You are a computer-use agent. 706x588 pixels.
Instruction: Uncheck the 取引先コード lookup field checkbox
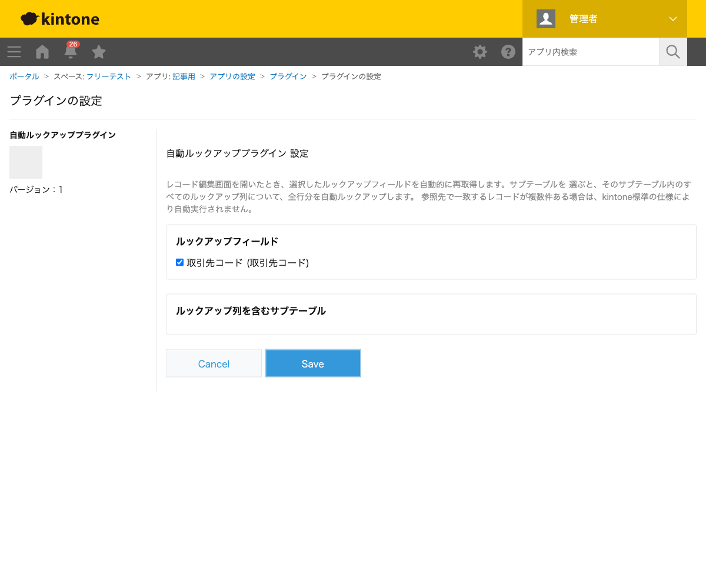coord(180,262)
